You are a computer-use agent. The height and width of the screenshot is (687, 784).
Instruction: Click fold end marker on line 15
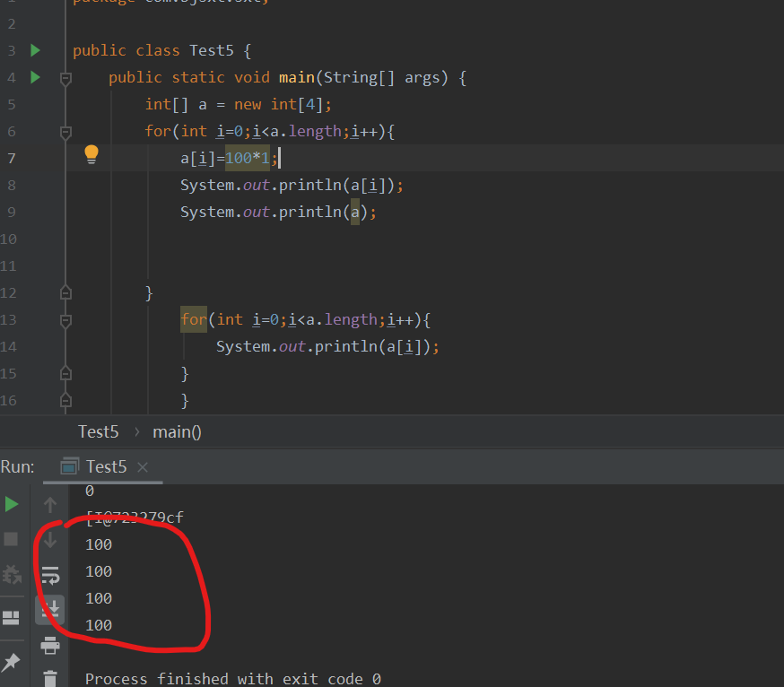pos(65,373)
